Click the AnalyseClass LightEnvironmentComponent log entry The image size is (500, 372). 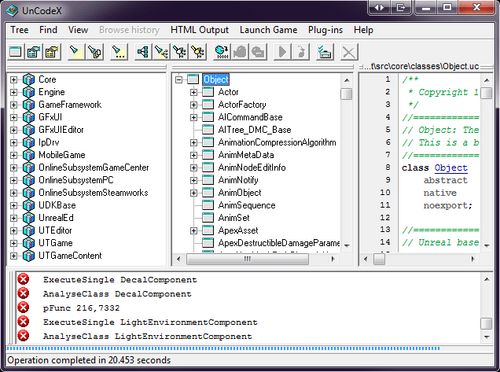pyautogui.click(x=147, y=336)
